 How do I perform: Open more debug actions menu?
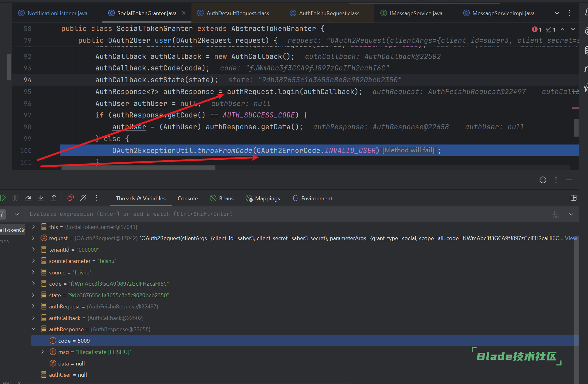click(96, 198)
